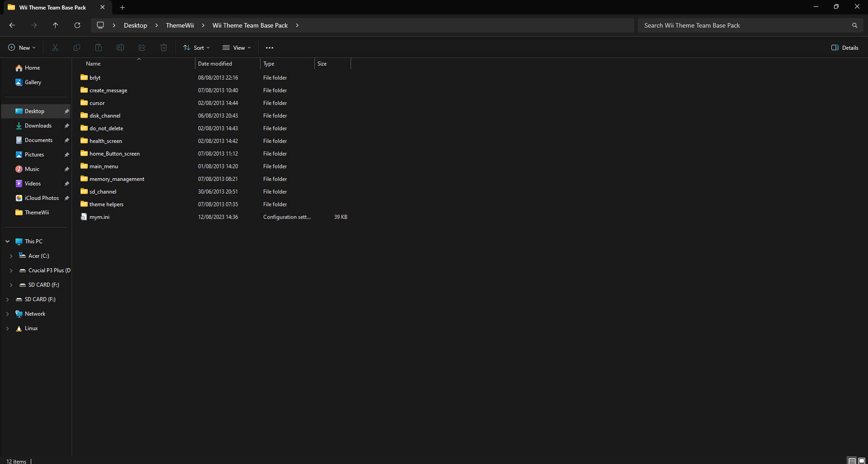Open the New item dropdown
The image size is (868, 464).
22,47
